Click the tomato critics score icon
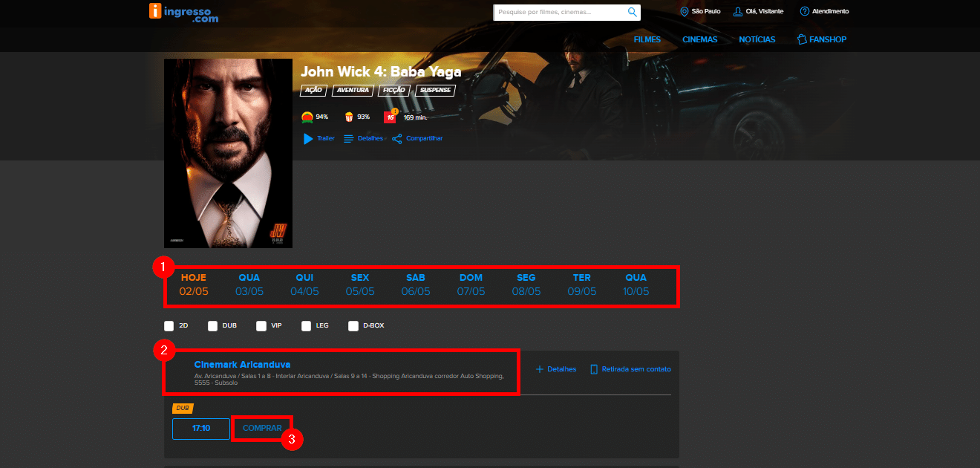This screenshot has width=980, height=468. (307, 117)
